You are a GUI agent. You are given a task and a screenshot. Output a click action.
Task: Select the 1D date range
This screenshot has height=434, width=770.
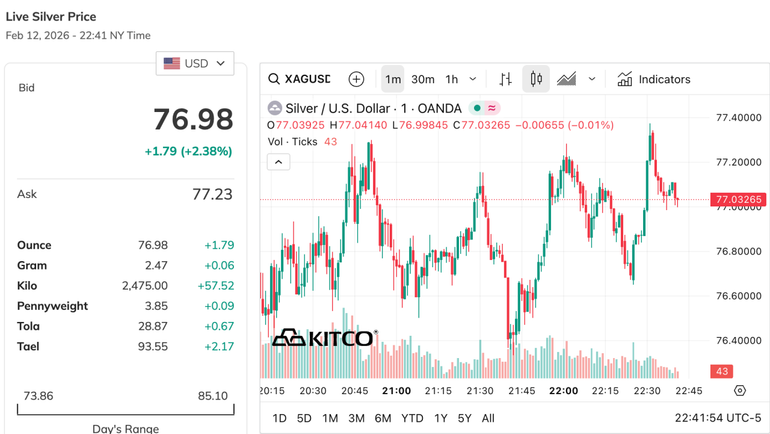[280, 418]
